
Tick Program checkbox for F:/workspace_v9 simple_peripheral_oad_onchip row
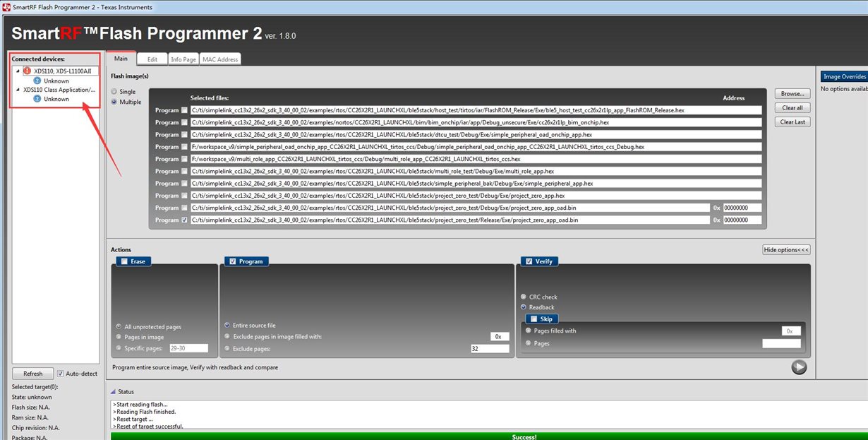(185, 147)
